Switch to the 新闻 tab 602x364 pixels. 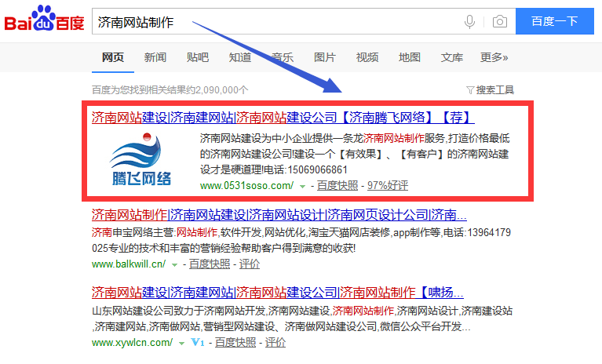pyautogui.click(x=155, y=57)
